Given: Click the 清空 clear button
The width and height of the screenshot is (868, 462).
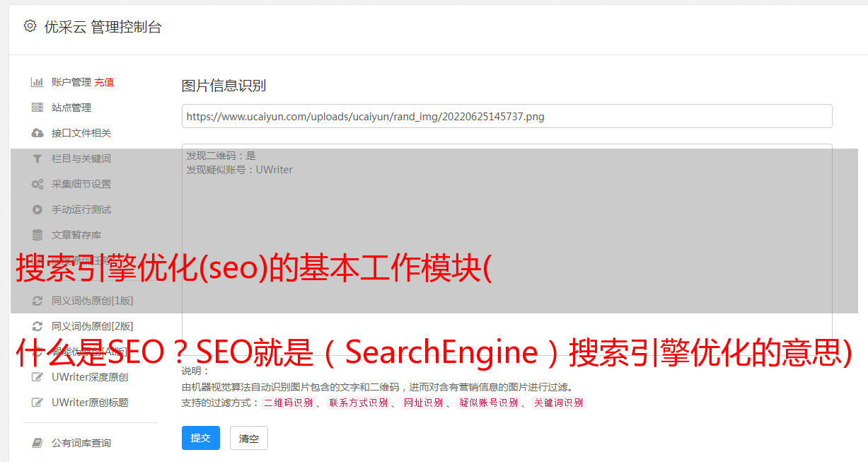Looking at the screenshot, I should 249,439.
